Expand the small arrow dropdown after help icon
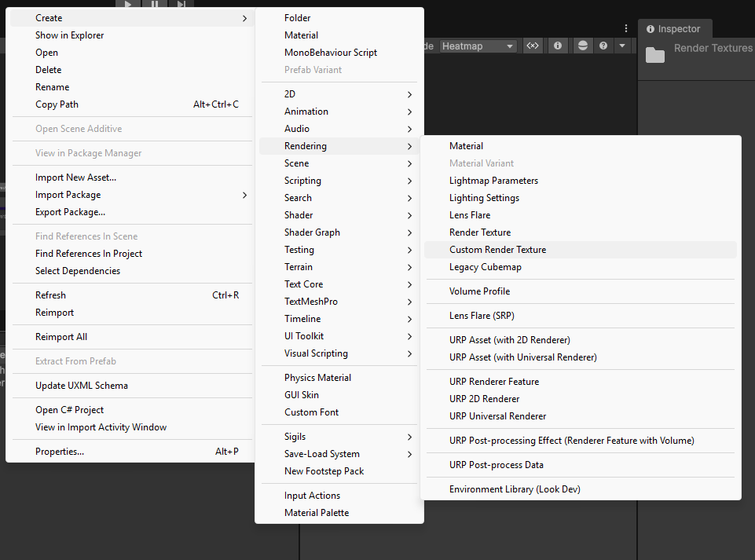The height and width of the screenshot is (560, 755). pos(622,46)
